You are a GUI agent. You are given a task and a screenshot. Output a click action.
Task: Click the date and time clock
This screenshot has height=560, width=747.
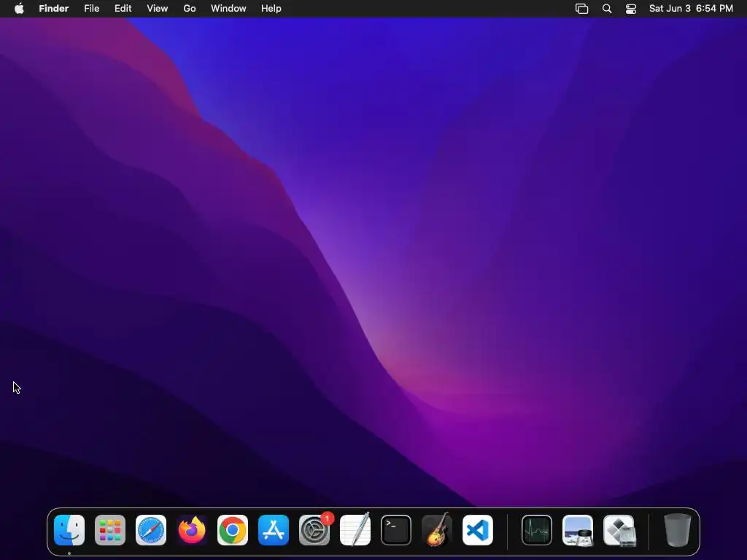pos(691,9)
